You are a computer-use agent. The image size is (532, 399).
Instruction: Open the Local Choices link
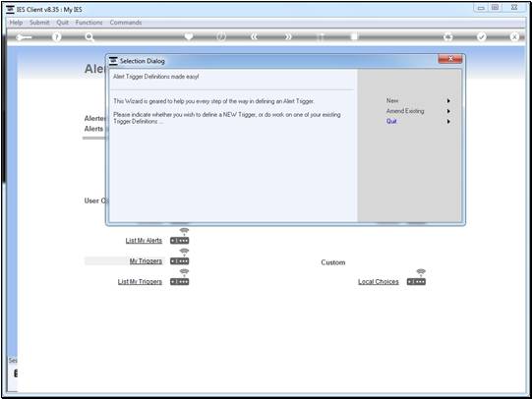coord(379,282)
